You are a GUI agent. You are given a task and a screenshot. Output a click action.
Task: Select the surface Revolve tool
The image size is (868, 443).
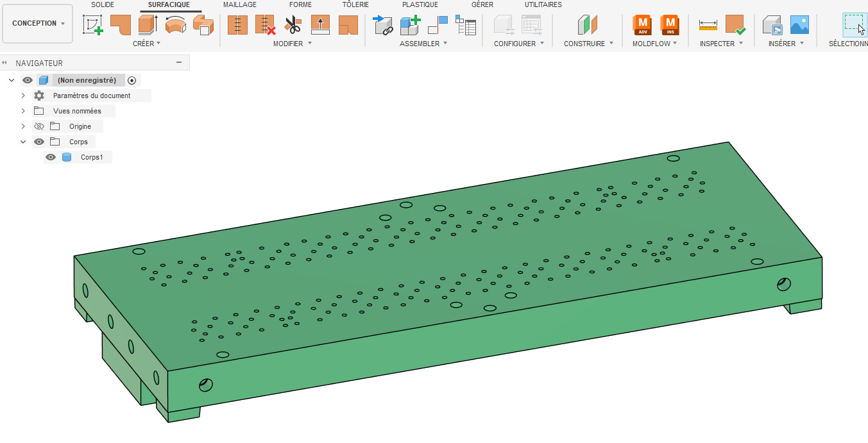click(x=175, y=25)
